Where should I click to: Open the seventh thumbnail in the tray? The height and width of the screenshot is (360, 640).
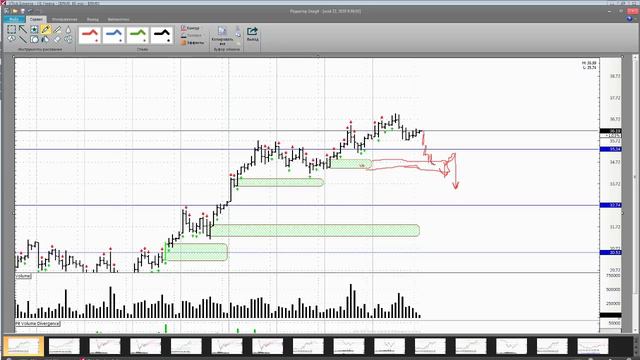(267, 346)
